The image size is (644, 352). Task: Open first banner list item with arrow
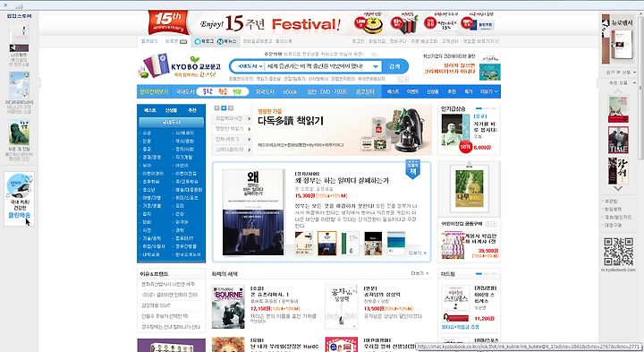click(x=233, y=118)
